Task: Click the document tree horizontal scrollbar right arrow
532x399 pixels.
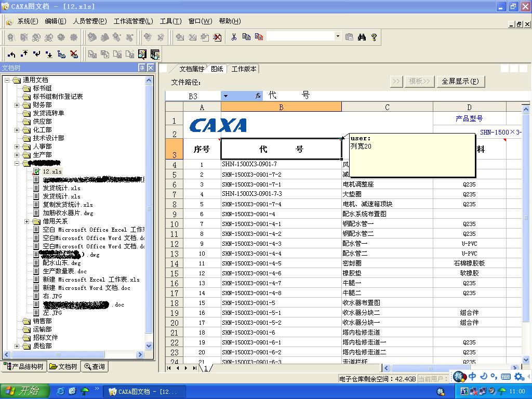Action: click(140, 354)
